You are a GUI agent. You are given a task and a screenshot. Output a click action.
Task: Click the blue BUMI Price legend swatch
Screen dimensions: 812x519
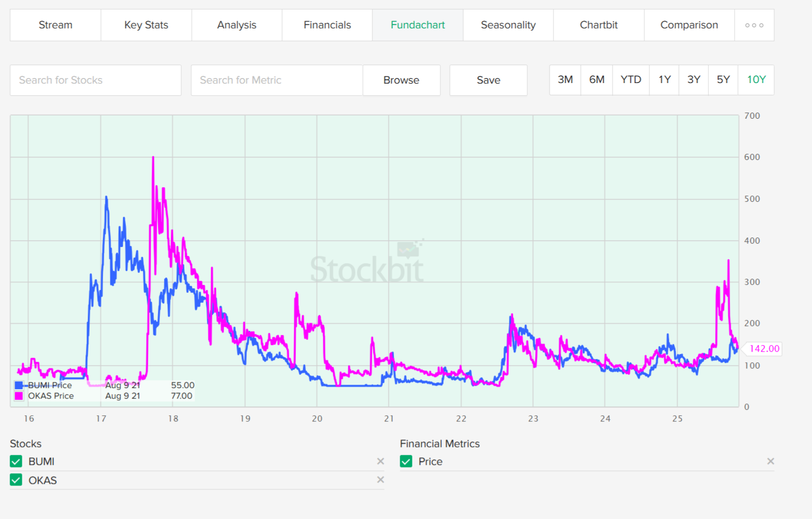19,385
